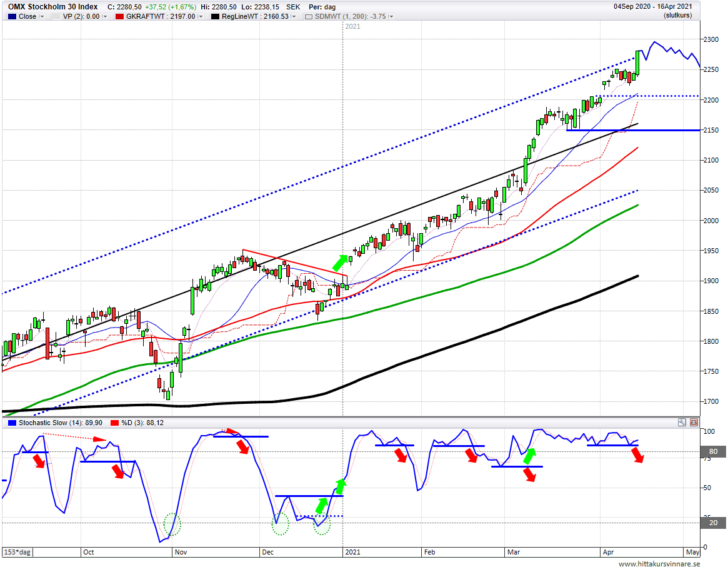Click the Lo: 2238,15 value
Viewport: 728px width, 567px height.
[x=260, y=7]
